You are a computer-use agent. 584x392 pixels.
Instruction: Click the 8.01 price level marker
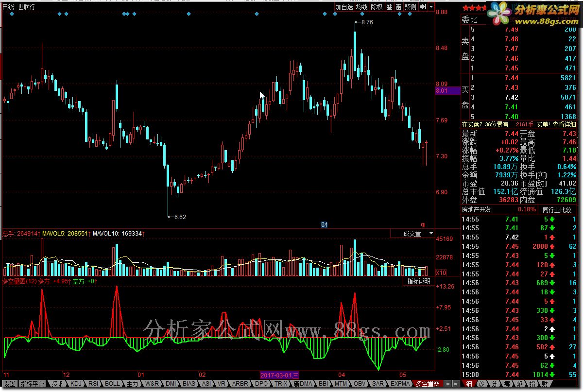(x=447, y=90)
